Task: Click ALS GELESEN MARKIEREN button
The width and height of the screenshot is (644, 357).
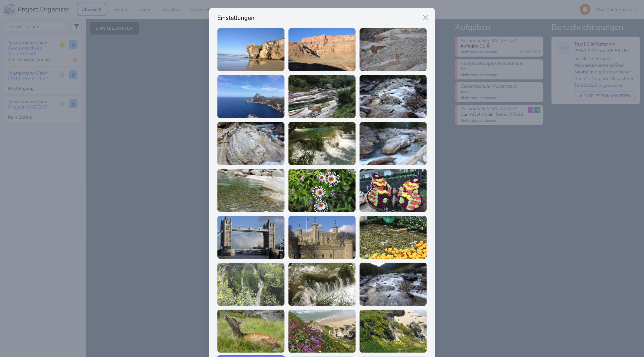Action: [605, 96]
